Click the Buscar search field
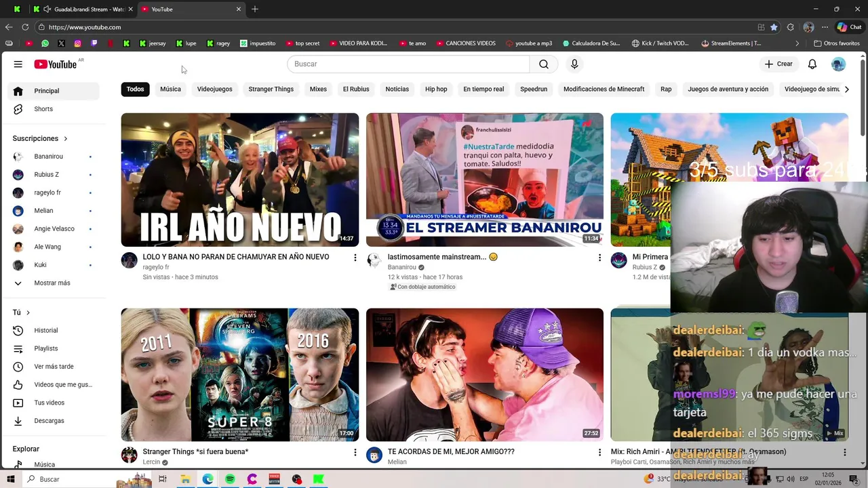 408,64
